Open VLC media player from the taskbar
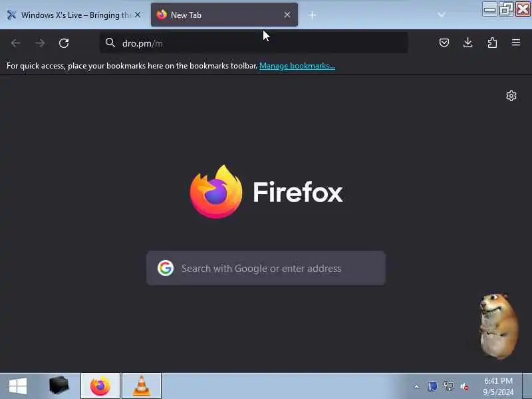 [142, 386]
